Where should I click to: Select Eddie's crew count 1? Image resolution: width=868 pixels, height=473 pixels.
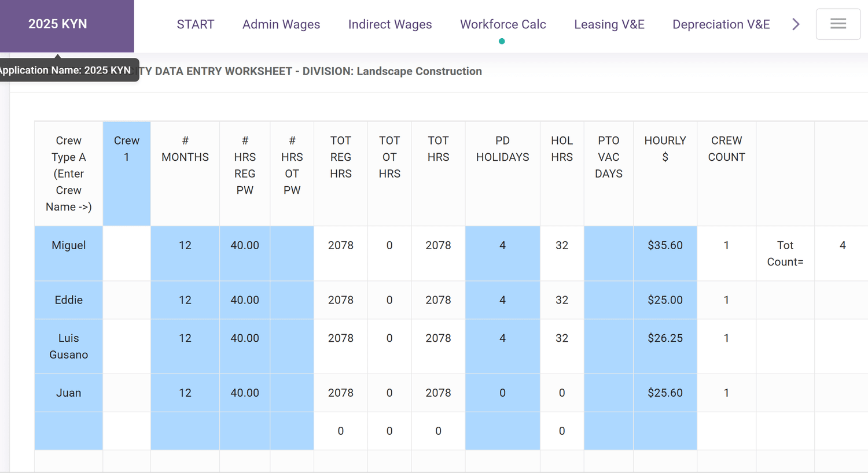coord(727,300)
